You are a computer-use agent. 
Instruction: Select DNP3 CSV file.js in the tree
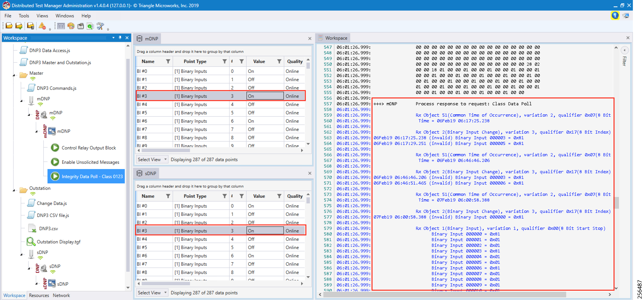(x=53, y=215)
